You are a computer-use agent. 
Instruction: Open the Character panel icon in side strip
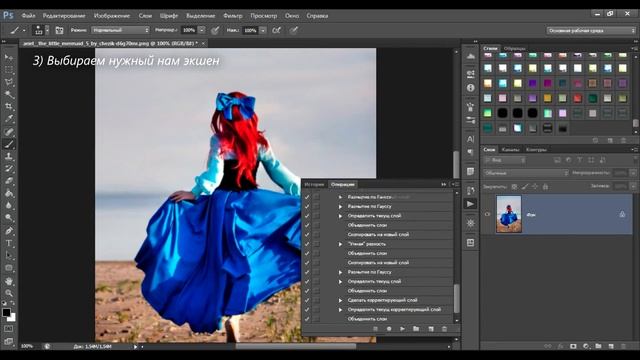[x=471, y=139]
